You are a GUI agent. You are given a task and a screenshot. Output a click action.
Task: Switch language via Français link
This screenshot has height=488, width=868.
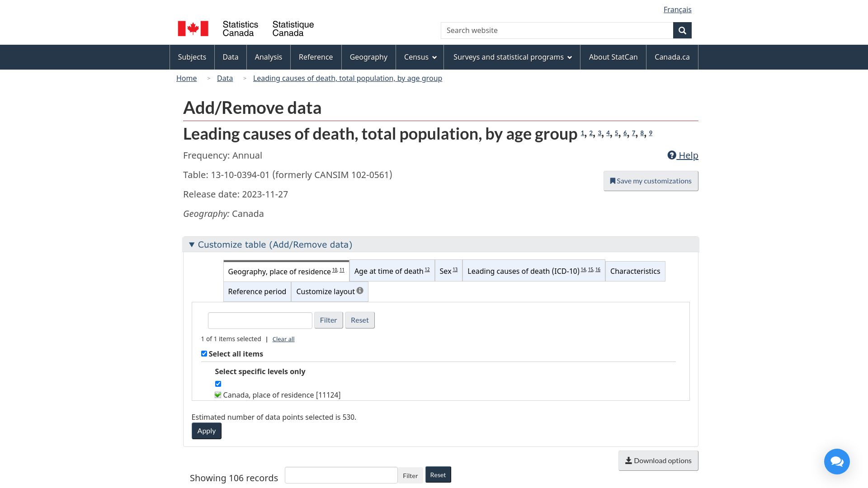tap(677, 9)
